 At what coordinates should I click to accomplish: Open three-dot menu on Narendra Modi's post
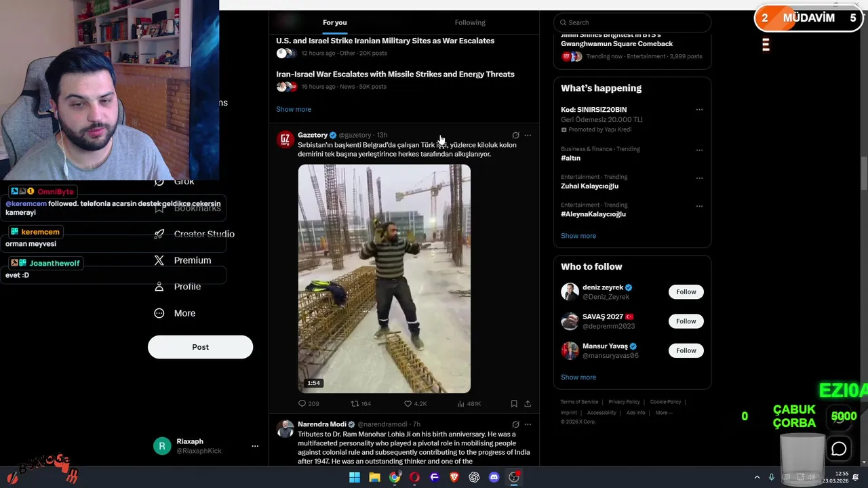click(x=528, y=424)
